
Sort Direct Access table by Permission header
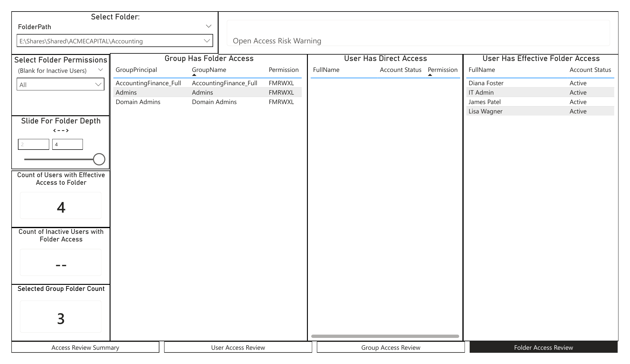[443, 70]
